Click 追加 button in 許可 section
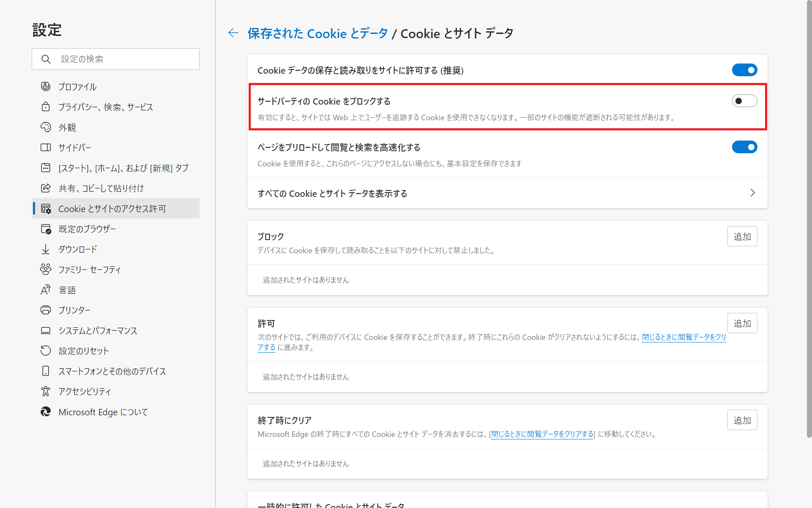 (742, 323)
